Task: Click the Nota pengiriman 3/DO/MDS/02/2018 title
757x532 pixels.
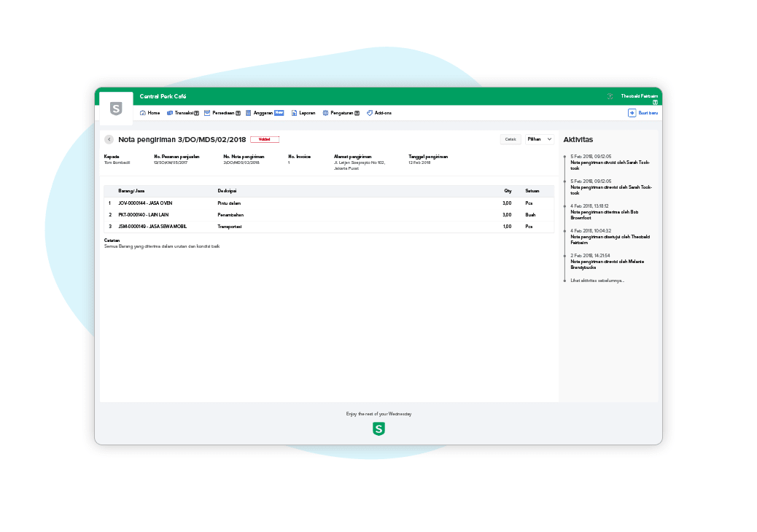Action: (x=182, y=139)
